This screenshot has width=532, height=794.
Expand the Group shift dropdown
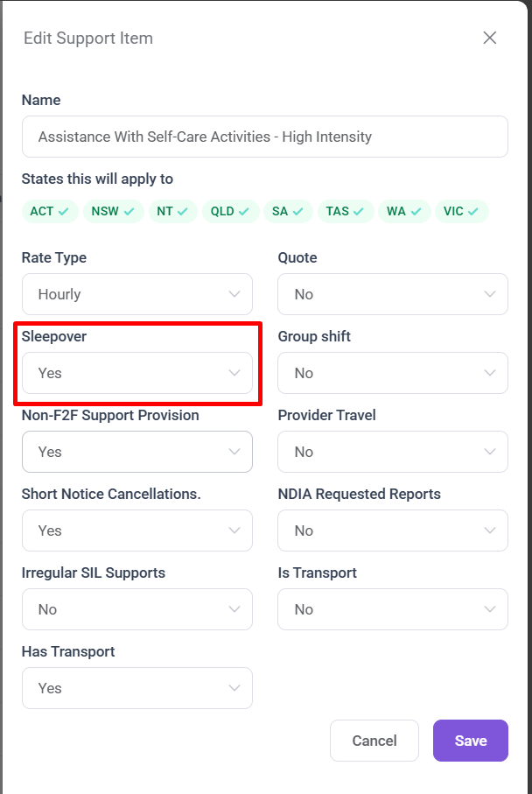pos(392,373)
